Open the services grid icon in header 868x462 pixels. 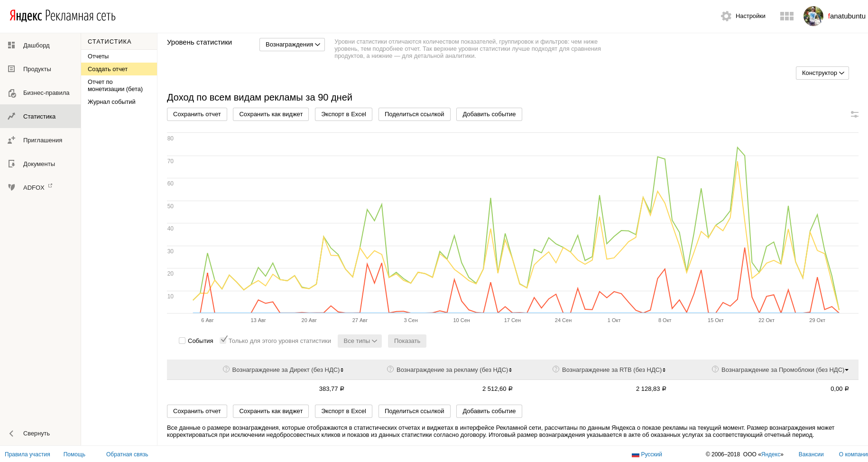tap(786, 16)
